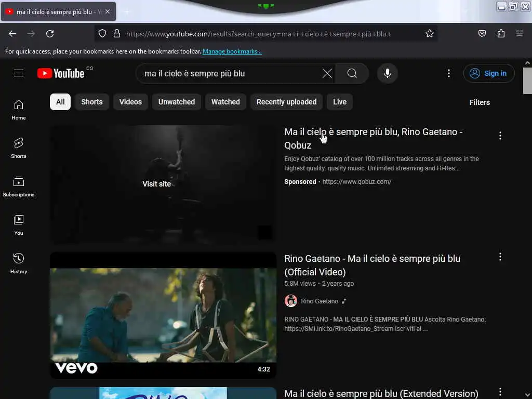Open a new browser tab

127,12
